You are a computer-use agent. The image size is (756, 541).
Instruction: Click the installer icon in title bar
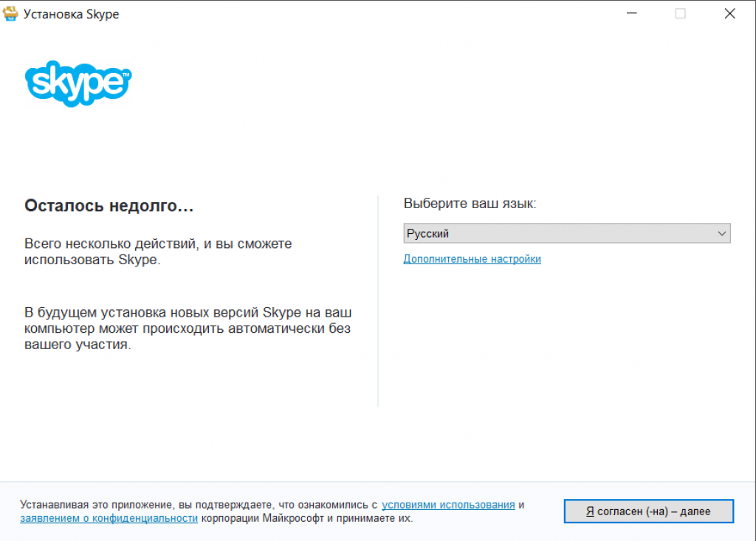tap(10, 13)
